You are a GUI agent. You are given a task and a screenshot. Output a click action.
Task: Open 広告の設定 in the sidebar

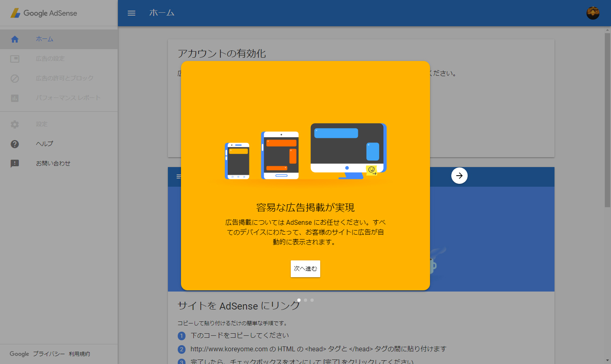tap(59, 59)
